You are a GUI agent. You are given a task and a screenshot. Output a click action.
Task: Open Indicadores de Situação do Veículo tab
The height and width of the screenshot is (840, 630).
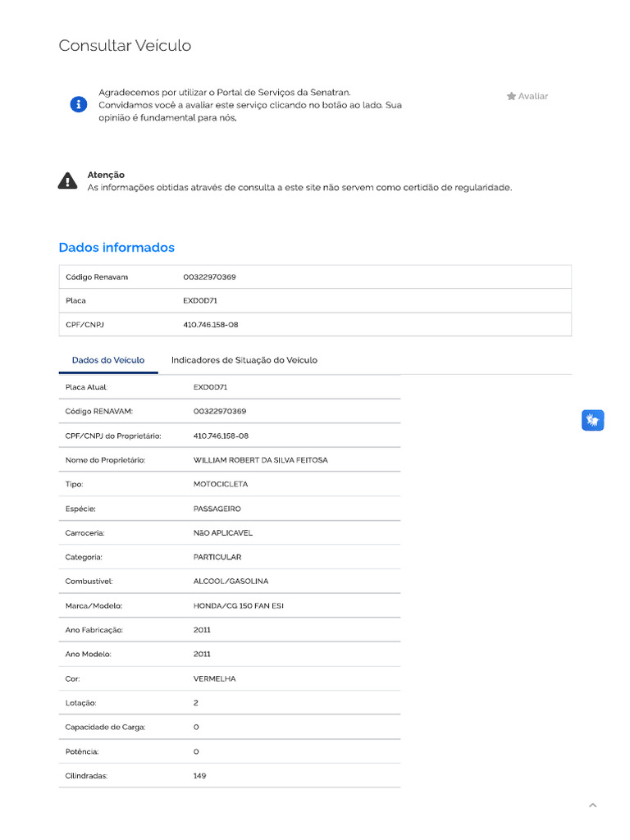coord(244,360)
